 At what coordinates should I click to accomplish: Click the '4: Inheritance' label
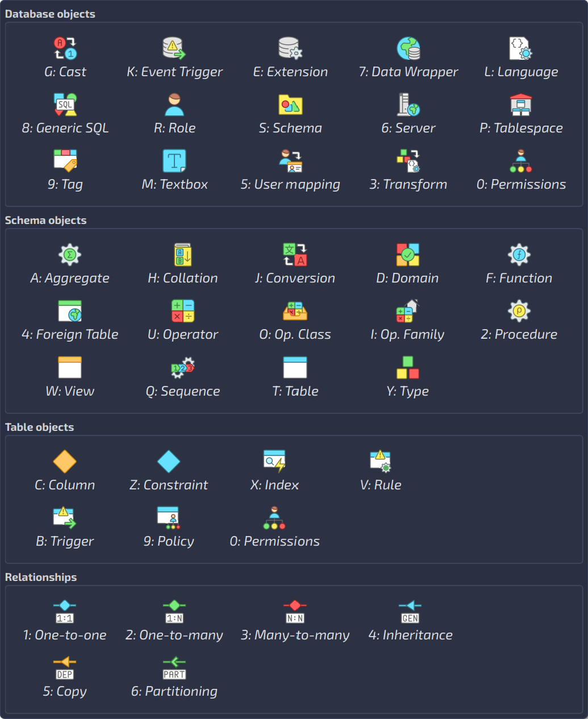point(410,635)
